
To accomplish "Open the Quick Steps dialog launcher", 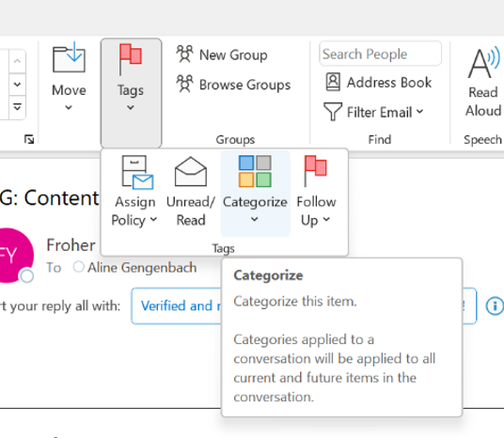I will pos(29,139).
